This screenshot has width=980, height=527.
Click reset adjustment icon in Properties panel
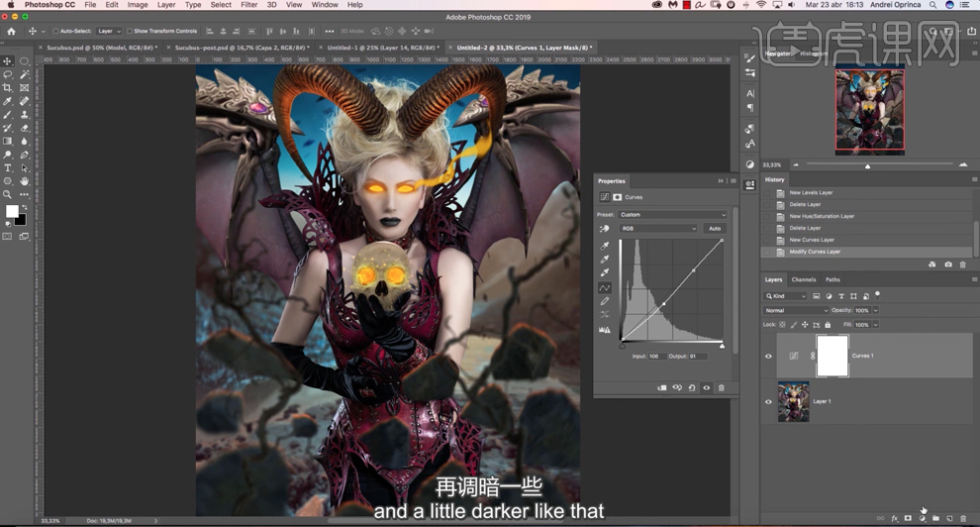click(x=692, y=388)
